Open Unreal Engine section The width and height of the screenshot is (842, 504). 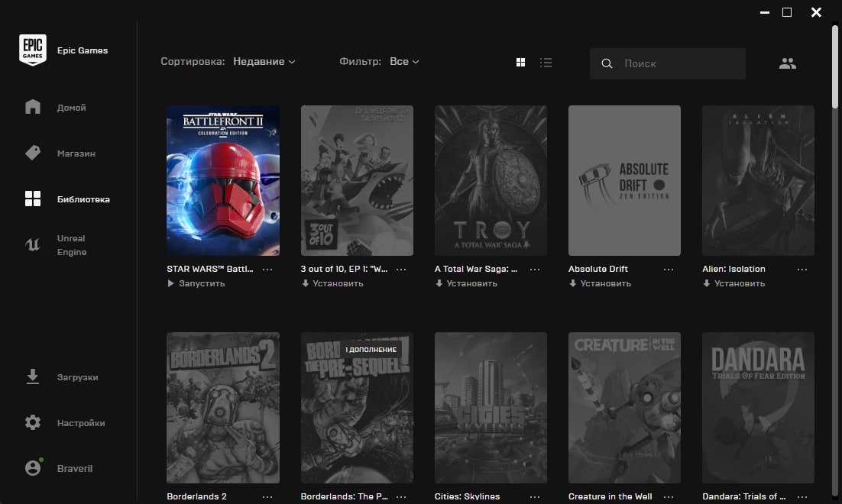(56, 245)
